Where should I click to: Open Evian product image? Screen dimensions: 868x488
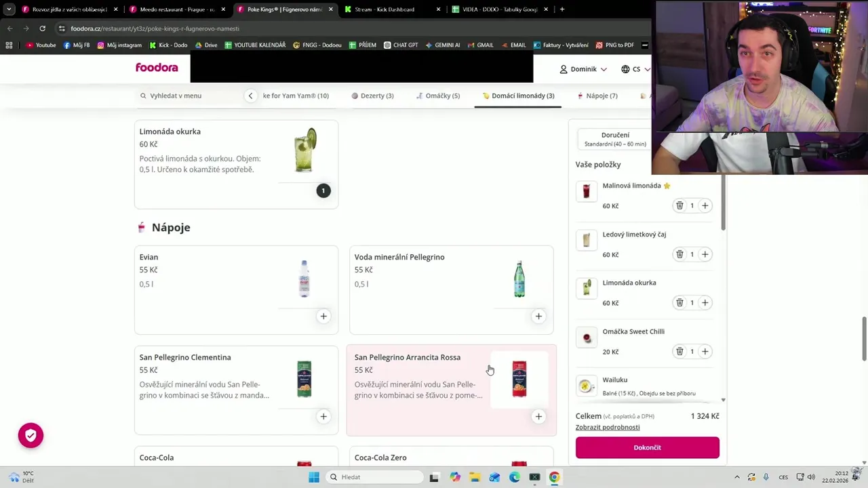pos(304,279)
